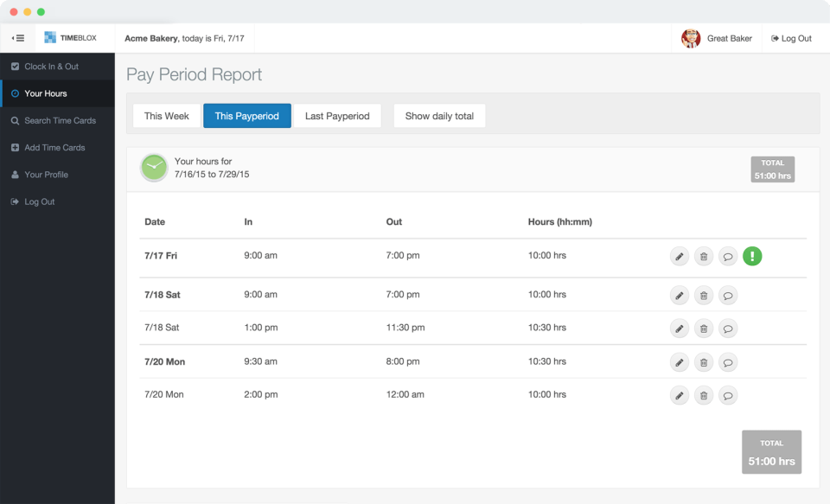Edit the 7/18 Sat 1:00 pm entry
830x504 pixels.
(680, 329)
